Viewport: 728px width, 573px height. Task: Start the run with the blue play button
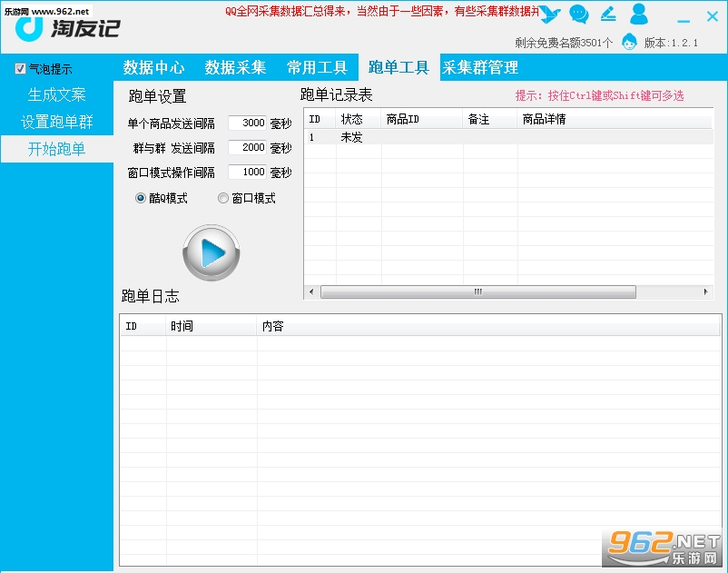tap(212, 252)
